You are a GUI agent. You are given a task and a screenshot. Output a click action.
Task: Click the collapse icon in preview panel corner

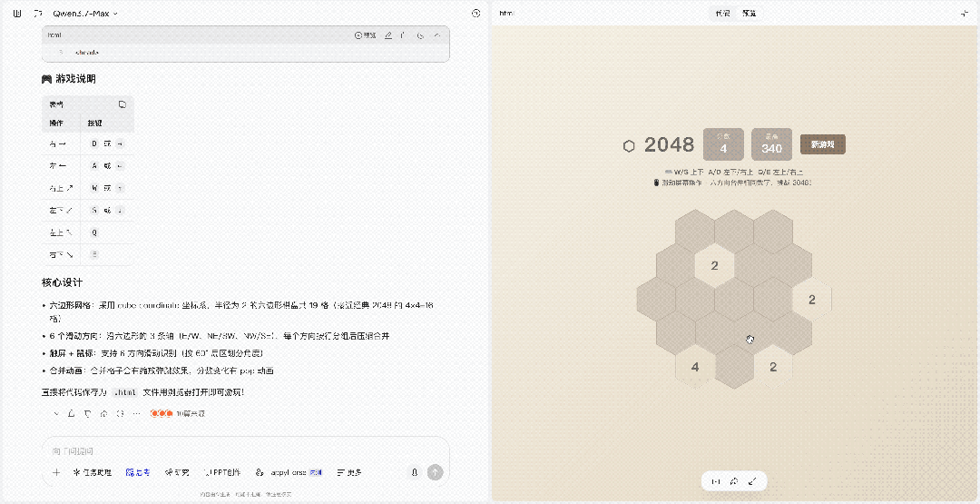[964, 13]
